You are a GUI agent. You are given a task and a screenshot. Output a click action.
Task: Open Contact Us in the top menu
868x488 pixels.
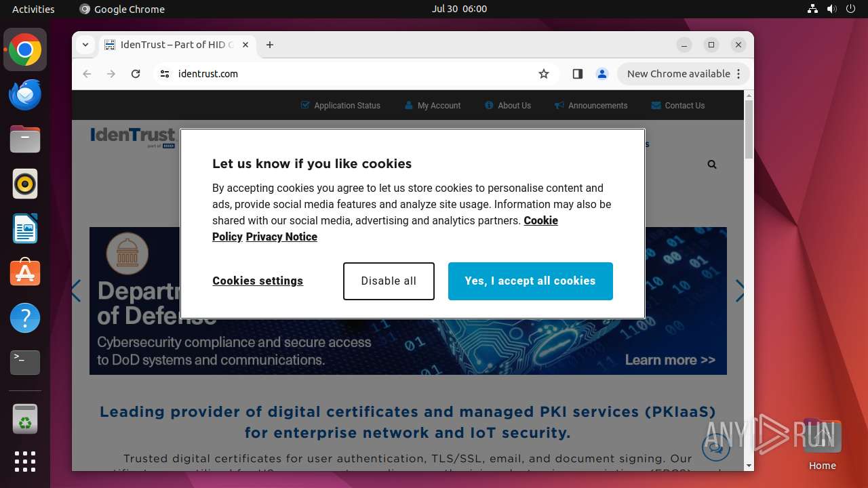[x=678, y=106]
